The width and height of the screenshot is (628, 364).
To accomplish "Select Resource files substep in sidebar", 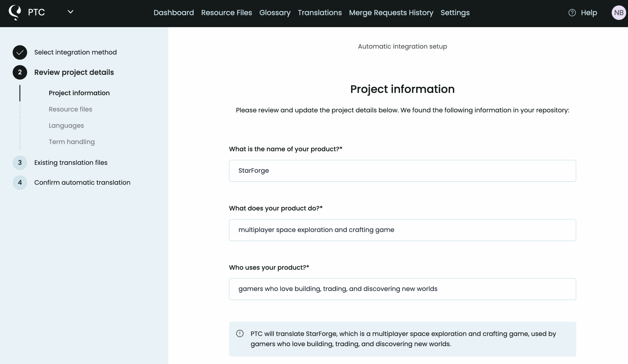I will (70, 109).
